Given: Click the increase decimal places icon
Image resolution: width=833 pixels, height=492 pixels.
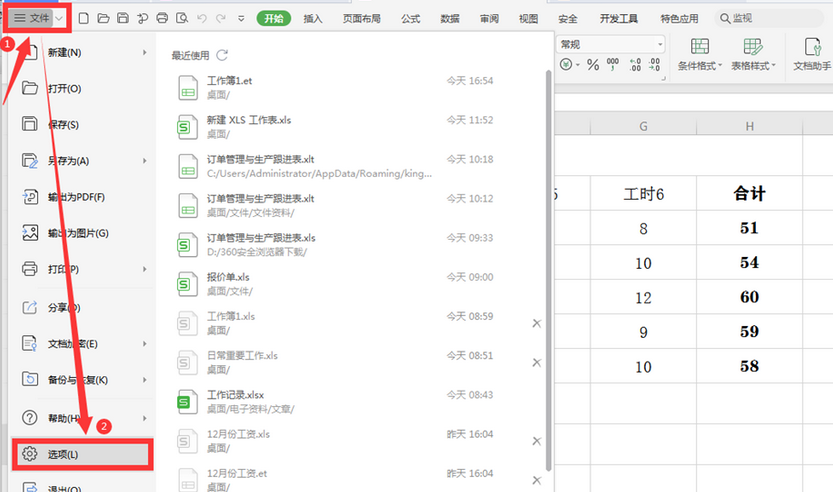Looking at the screenshot, I should [635, 65].
